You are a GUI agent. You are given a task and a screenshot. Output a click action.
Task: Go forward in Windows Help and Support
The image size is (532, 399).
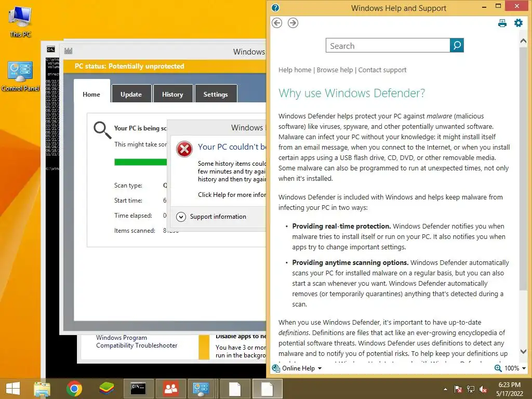click(293, 23)
